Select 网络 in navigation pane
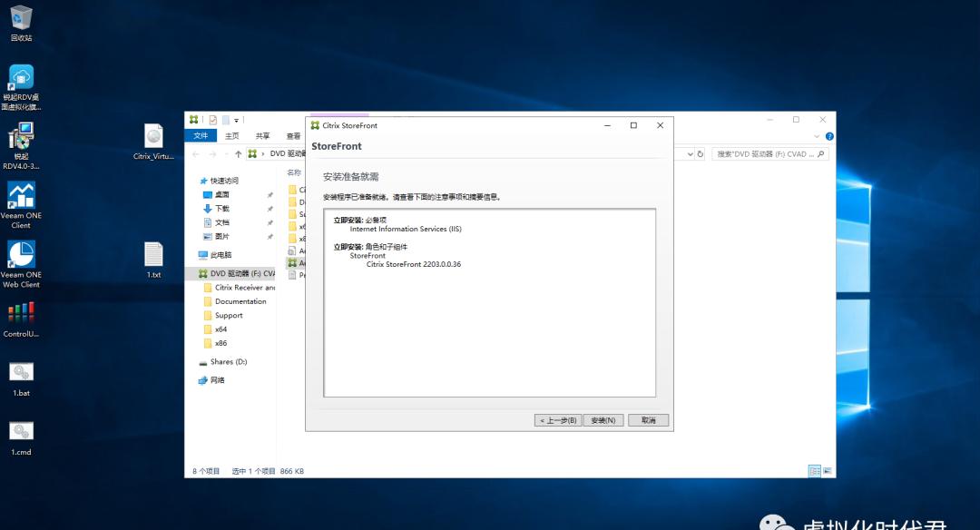The width and height of the screenshot is (980, 530). click(x=217, y=380)
